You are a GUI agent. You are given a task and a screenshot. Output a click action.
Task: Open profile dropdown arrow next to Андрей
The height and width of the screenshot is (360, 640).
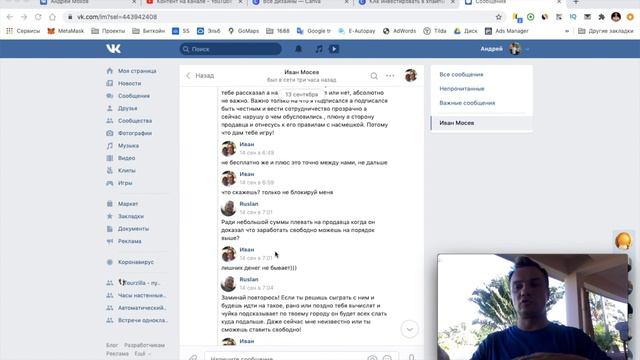click(527, 49)
